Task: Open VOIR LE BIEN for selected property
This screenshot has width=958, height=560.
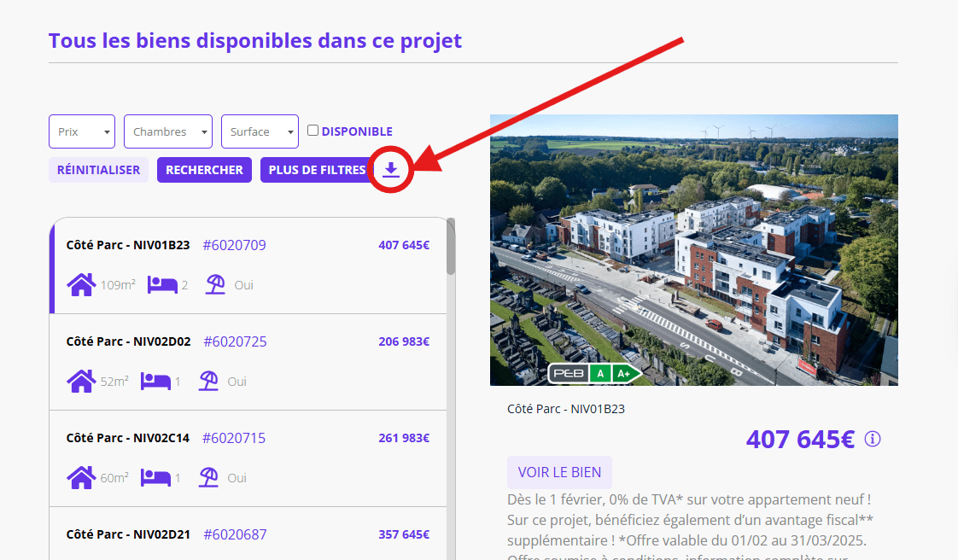Action: point(559,472)
